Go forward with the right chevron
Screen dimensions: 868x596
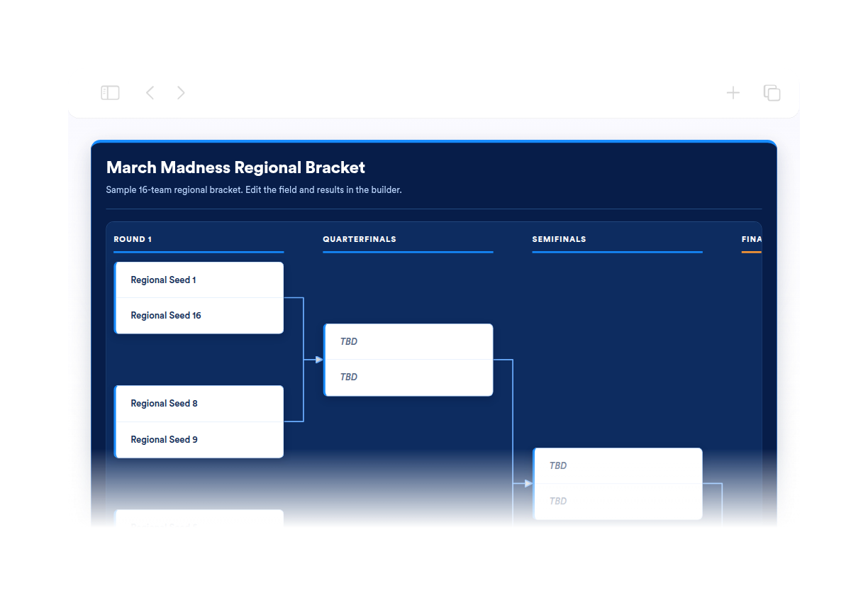coord(181,93)
